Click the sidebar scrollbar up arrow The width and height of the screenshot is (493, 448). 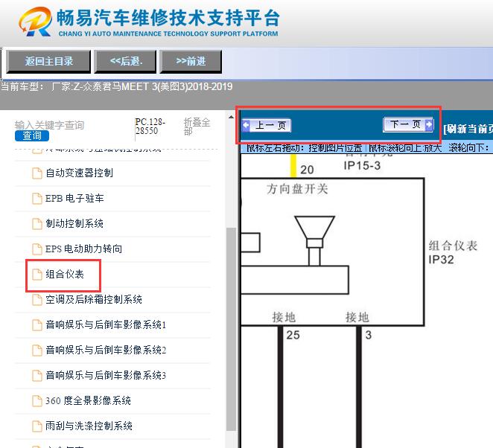pos(231,117)
